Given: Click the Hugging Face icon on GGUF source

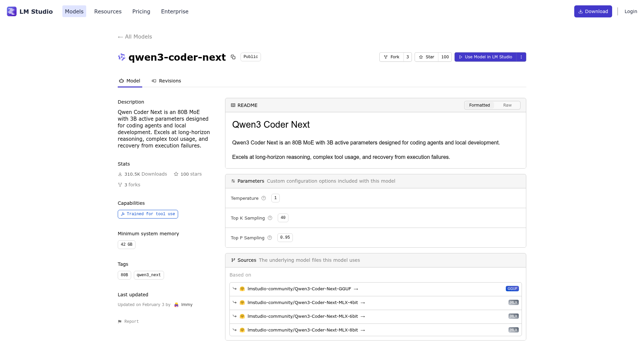Looking at the screenshot, I should pos(242,289).
